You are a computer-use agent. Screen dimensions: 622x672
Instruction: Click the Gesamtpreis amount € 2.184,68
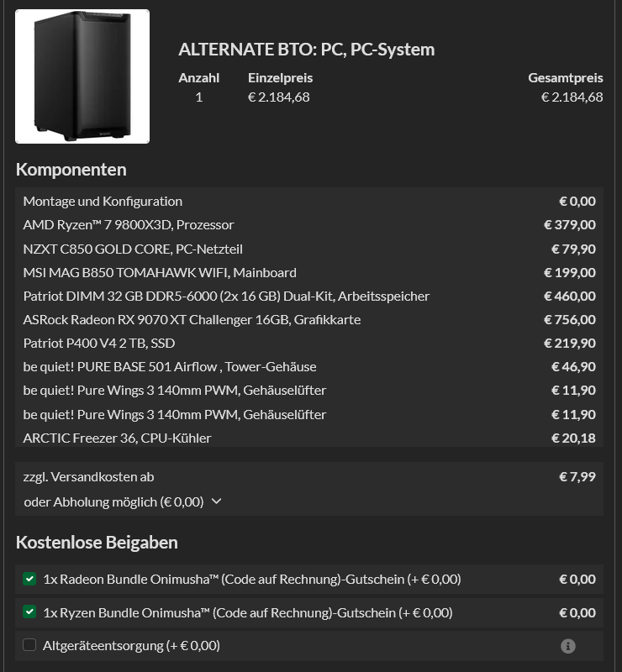572,97
